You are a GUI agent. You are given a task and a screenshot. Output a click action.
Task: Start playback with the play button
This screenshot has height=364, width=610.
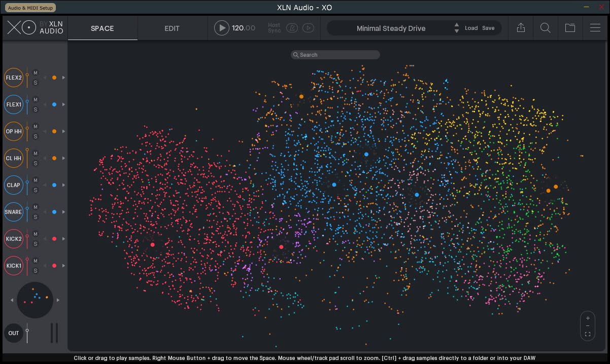[222, 28]
